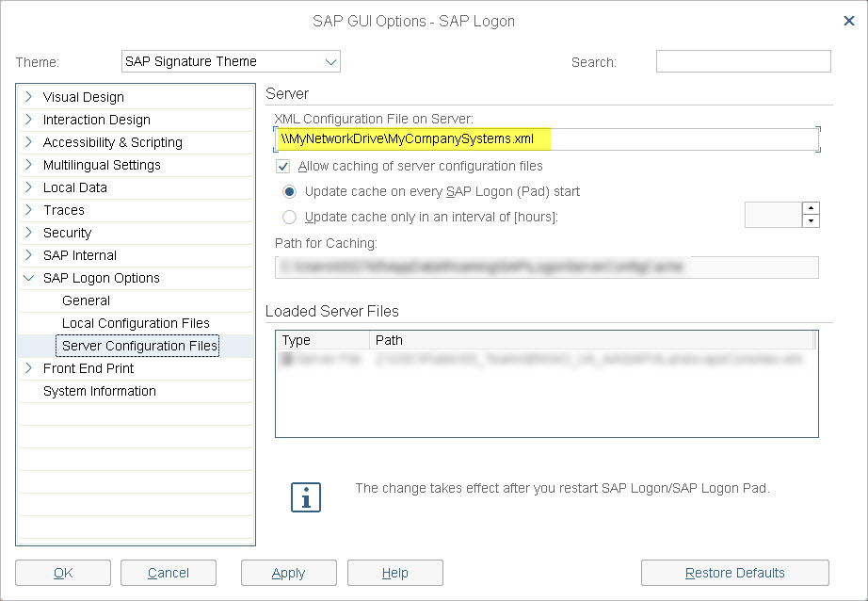Click the Path for Caching field
The image size is (868, 601).
tap(546, 268)
